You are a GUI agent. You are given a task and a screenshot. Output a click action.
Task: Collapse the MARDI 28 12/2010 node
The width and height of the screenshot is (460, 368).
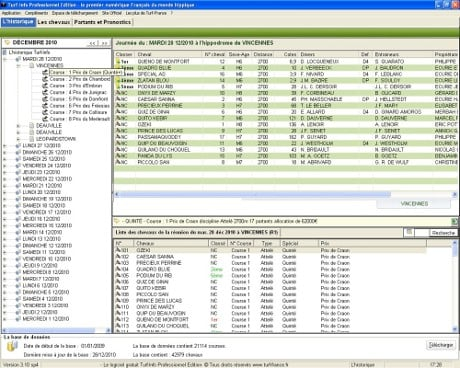(x=5, y=59)
